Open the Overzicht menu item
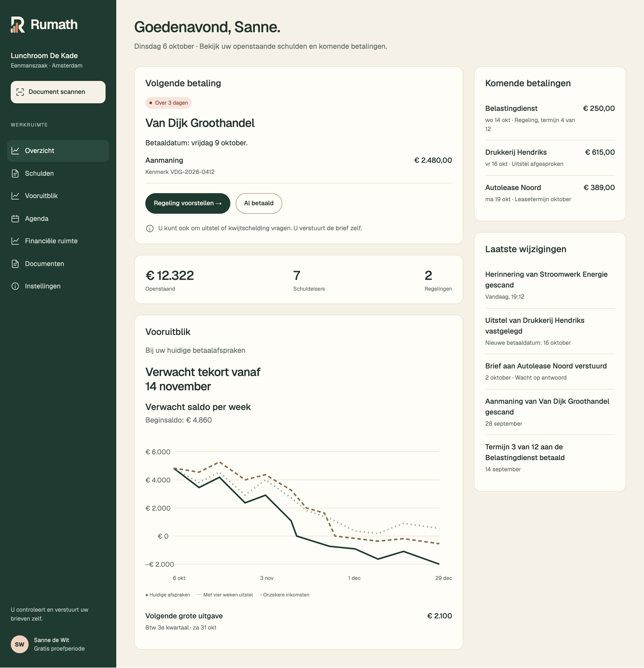 [x=58, y=151]
